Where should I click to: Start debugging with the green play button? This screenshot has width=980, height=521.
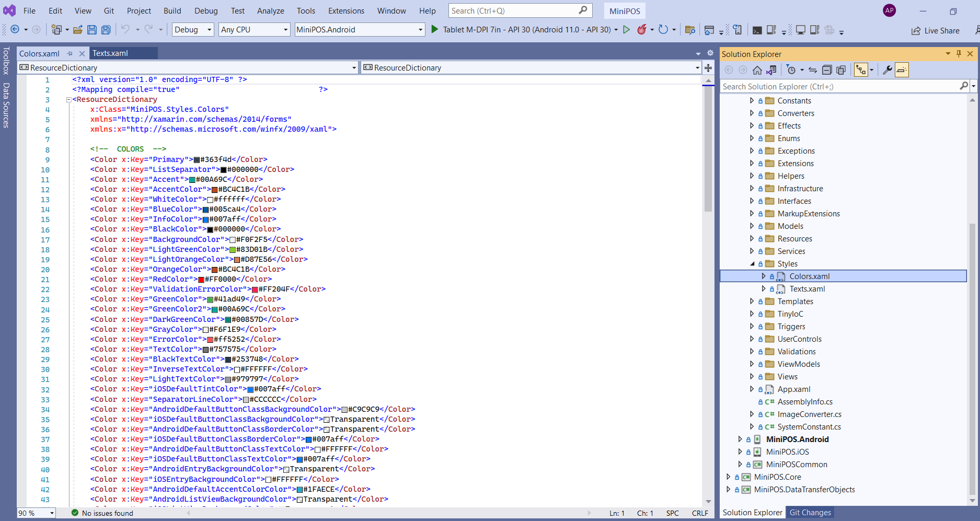click(x=434, y=29)
